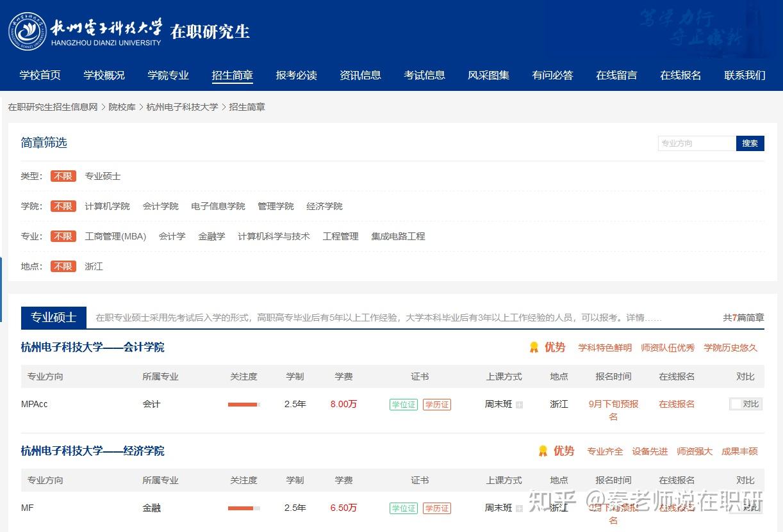This screenshot has height=532, width=783.
Task: Open the 有问必答 nav item
Action: [x=553, y=75]
